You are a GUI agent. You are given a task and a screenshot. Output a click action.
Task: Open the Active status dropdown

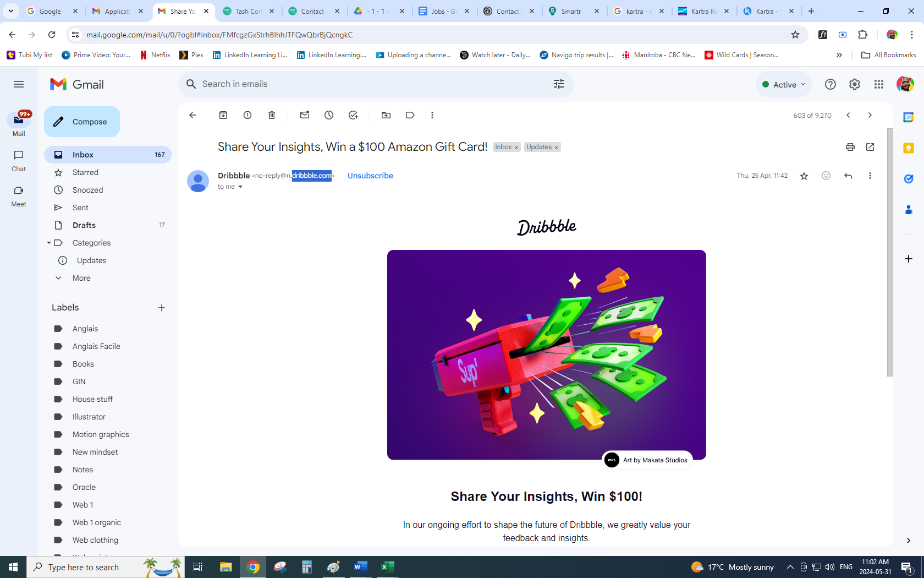point(784,84)
